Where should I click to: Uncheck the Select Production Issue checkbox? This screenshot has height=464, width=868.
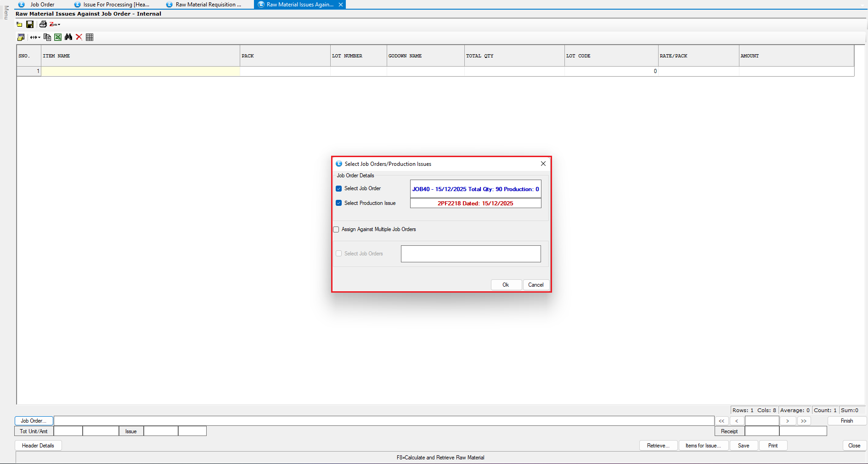point(339,203)
